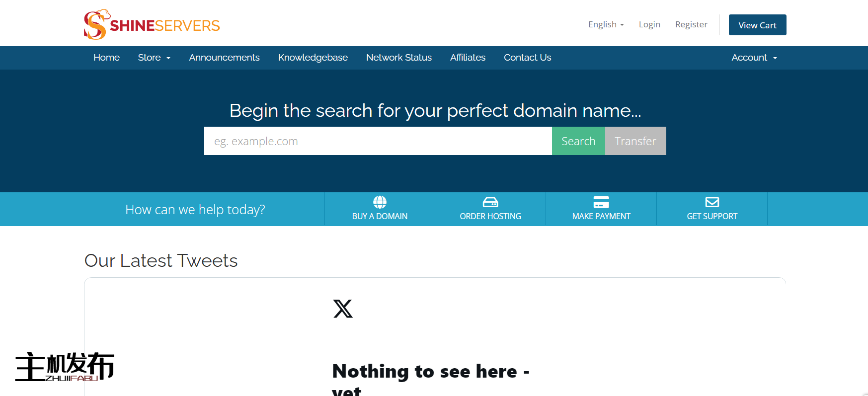Image resolution: width=868 pixels, height=396 pixels.
Task: Click the View Cart button
Action: (x=757, y=25)
